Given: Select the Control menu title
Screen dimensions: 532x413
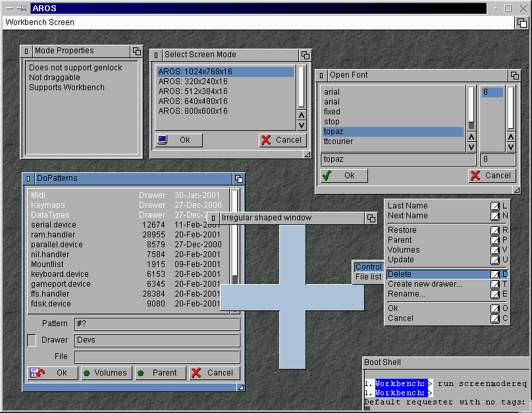Looking at the screenshot, I should tap(369, 267).
